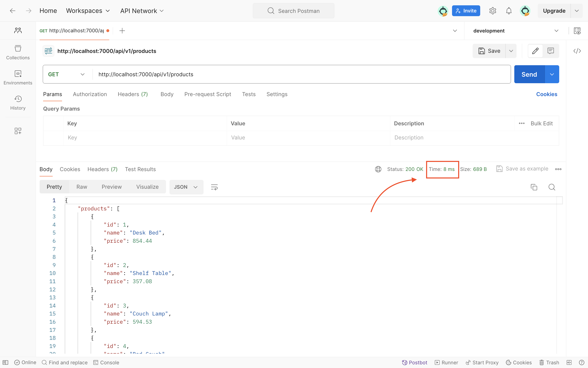This screenshot has height=368, width=588.
Task: Open the two-pane view icon in status bar
Action: tap(569, 362)
